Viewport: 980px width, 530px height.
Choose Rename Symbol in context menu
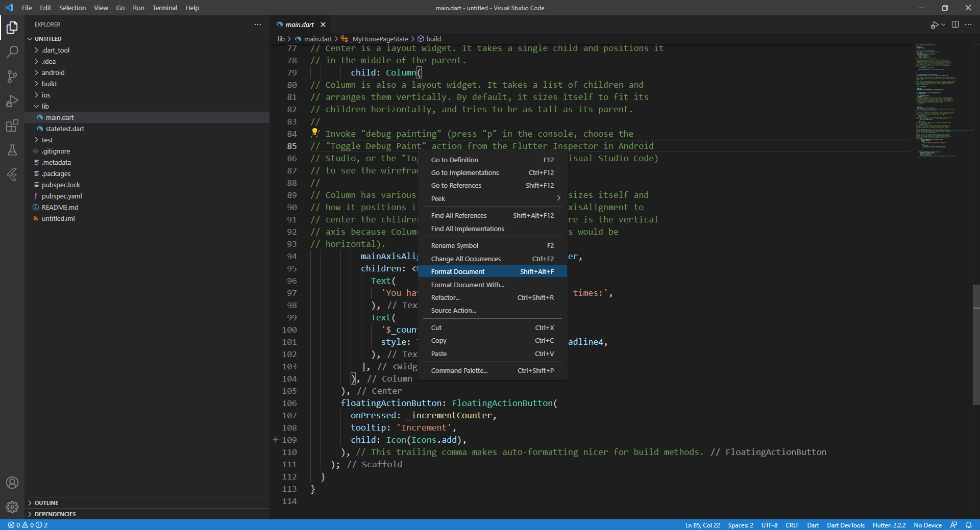[x=493, y=245]
